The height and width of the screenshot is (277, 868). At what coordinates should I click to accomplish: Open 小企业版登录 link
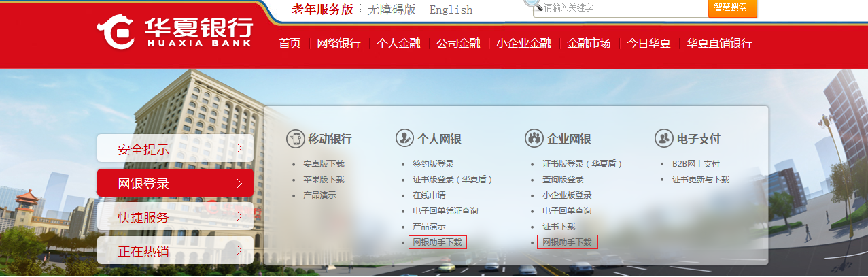[567, 195]
